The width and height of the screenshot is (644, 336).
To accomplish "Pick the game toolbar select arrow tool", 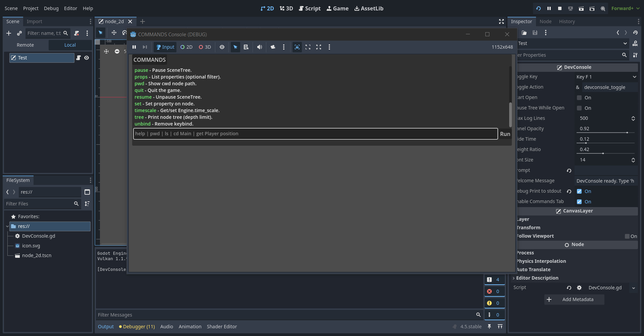I will tap(235, 47).
